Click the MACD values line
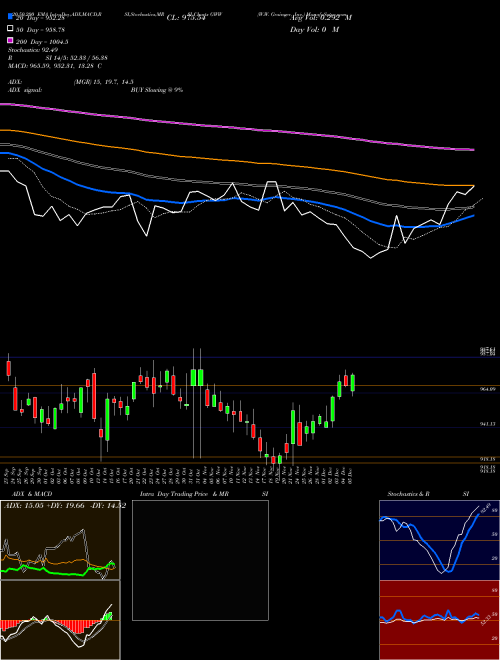This screenshot has height=660, width=500. click(55, 66)
